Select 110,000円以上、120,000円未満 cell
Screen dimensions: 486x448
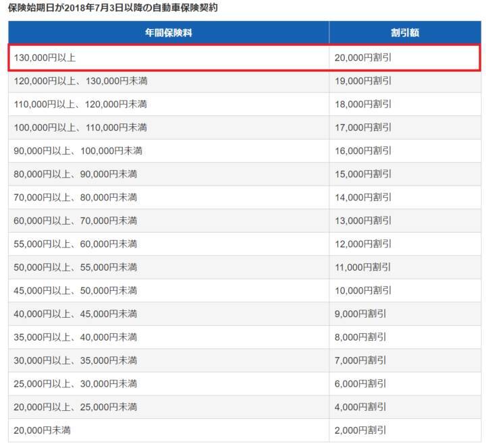coord(169,105)
